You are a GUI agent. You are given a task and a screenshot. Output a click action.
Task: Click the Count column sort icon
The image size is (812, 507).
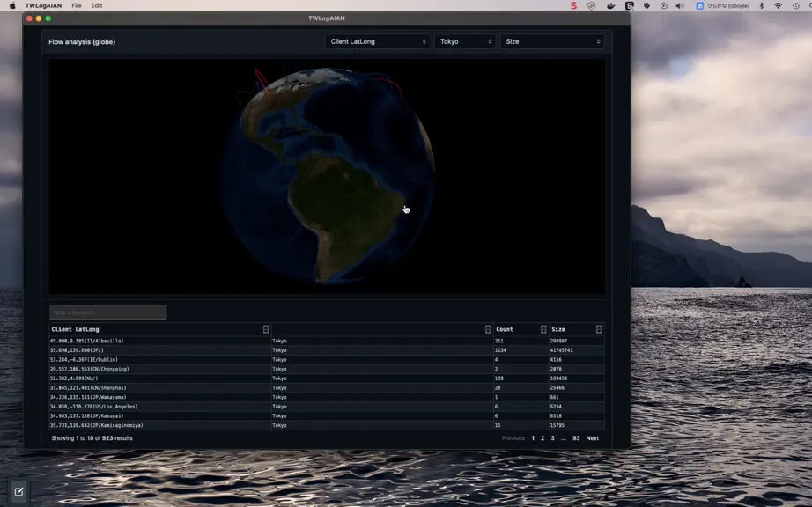tap(543, 329)
